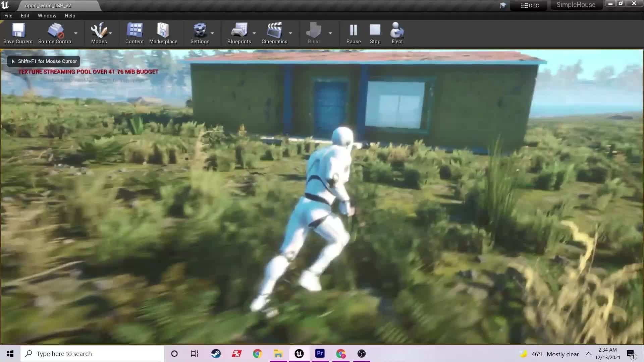Expand the Source Control dropdown arrow

[76, 33]
